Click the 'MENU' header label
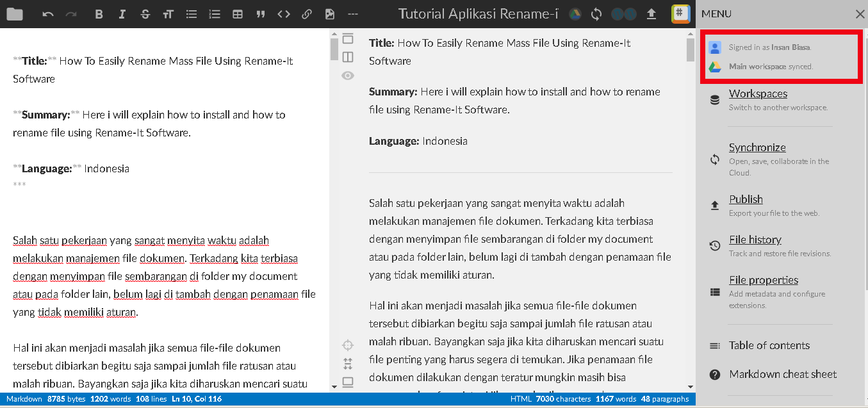The width and height of the screenshot is (868, 408). coord(716,14)
